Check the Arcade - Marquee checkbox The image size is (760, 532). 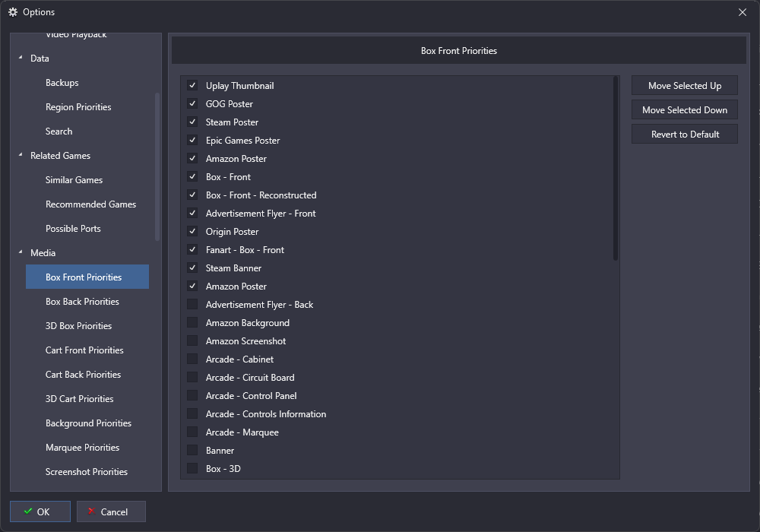tap(192, 432)
